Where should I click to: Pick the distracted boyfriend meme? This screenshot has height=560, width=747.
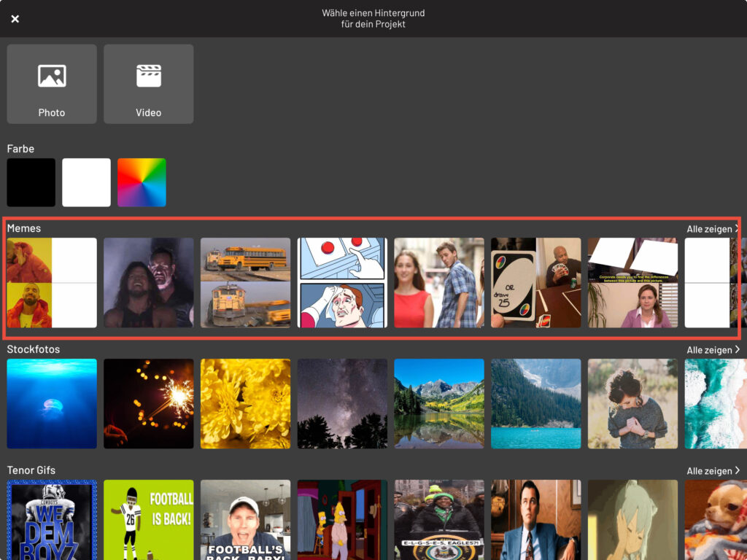[x=438, y=283]
